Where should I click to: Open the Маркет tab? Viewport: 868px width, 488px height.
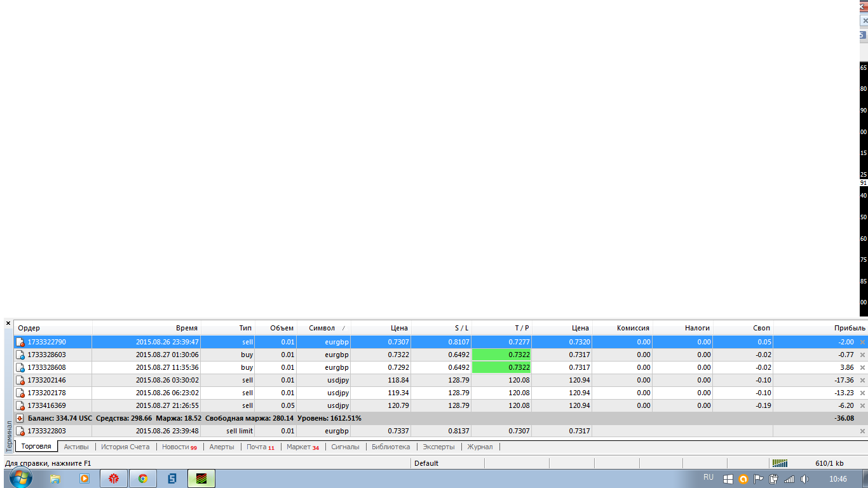point(302,447)
